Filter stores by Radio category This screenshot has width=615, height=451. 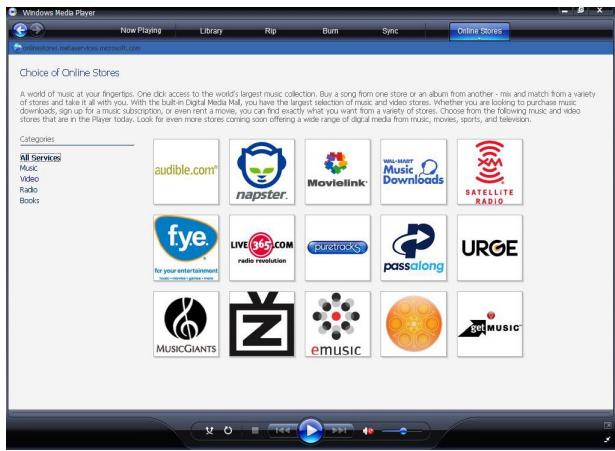click(x=29, y=190)
